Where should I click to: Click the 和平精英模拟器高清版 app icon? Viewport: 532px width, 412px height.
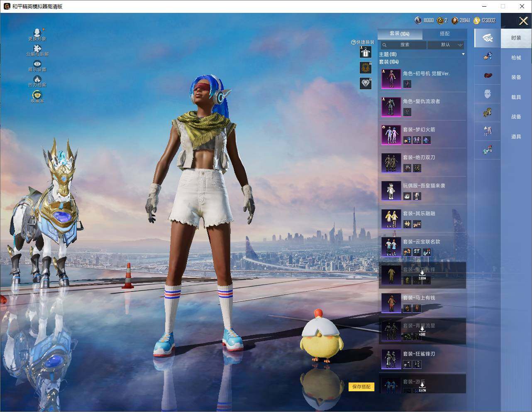pyautogui.click(x=7, y=6)
